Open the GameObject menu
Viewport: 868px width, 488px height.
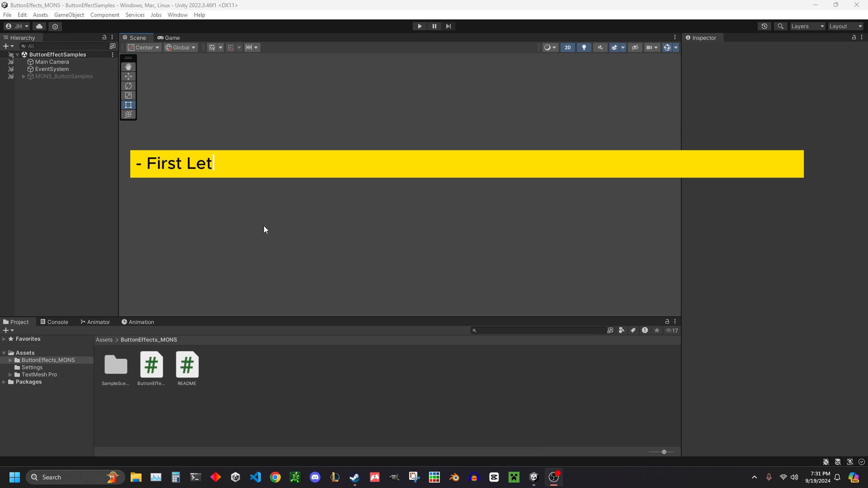(69, 15)
